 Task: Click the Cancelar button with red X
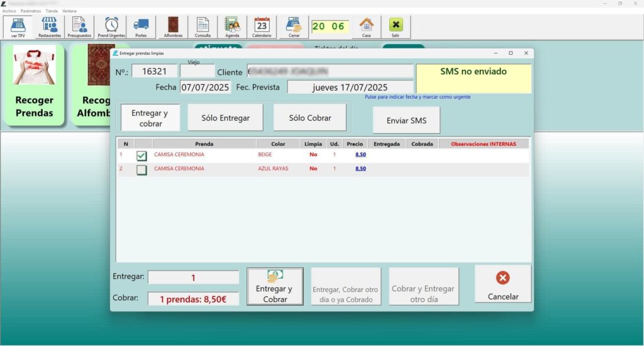502,284
